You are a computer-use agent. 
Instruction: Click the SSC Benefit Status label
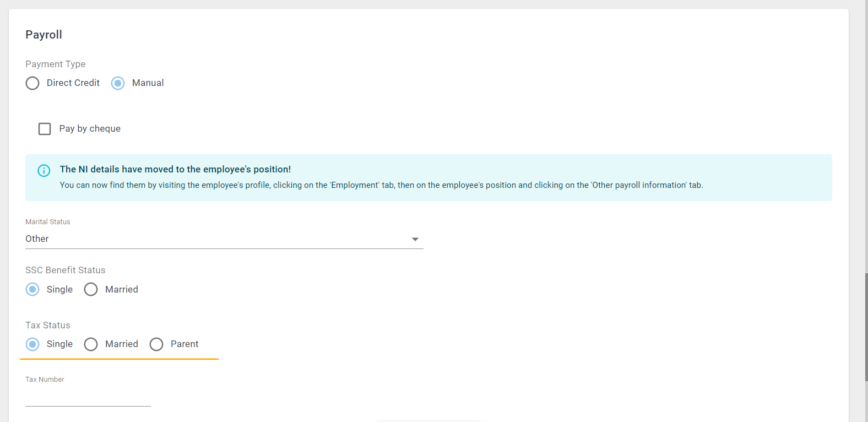click(66, 270)
